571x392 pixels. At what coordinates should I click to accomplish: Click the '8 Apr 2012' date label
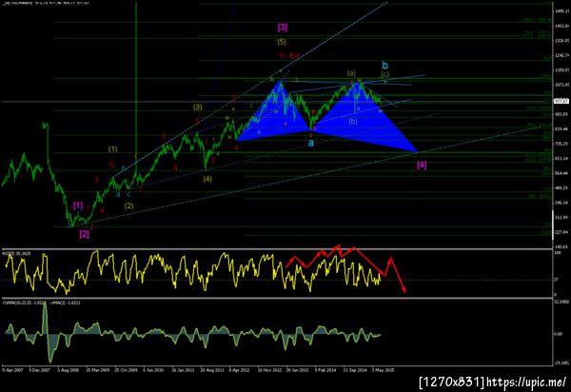239,370
